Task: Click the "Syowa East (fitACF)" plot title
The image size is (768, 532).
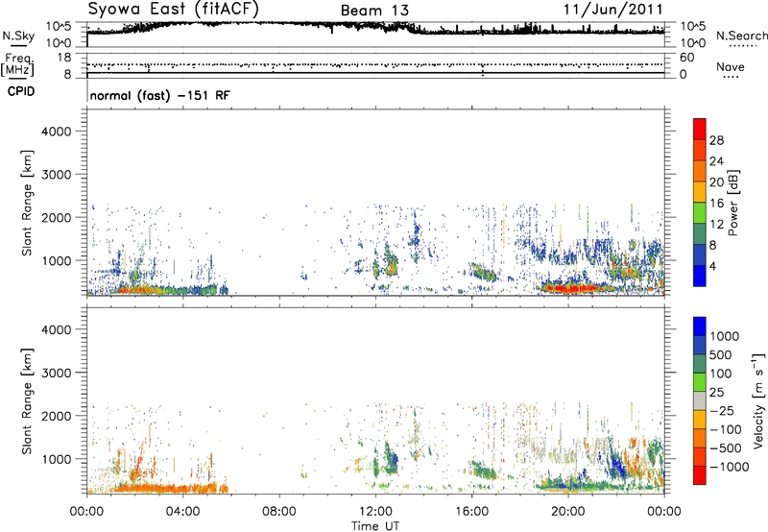Action: click(x=173, y=10)
